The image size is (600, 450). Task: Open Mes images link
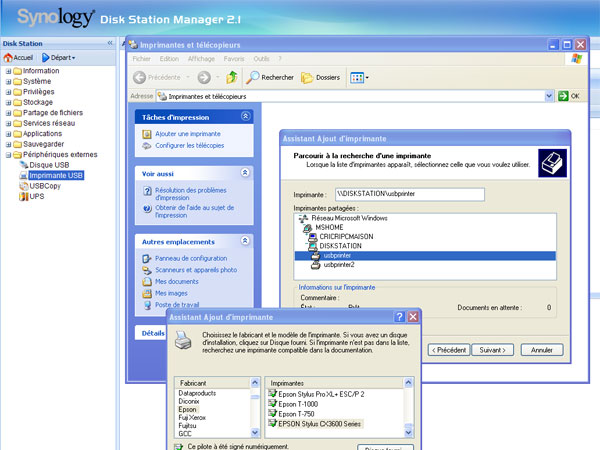pyautogui.click(x=171, y=293)
